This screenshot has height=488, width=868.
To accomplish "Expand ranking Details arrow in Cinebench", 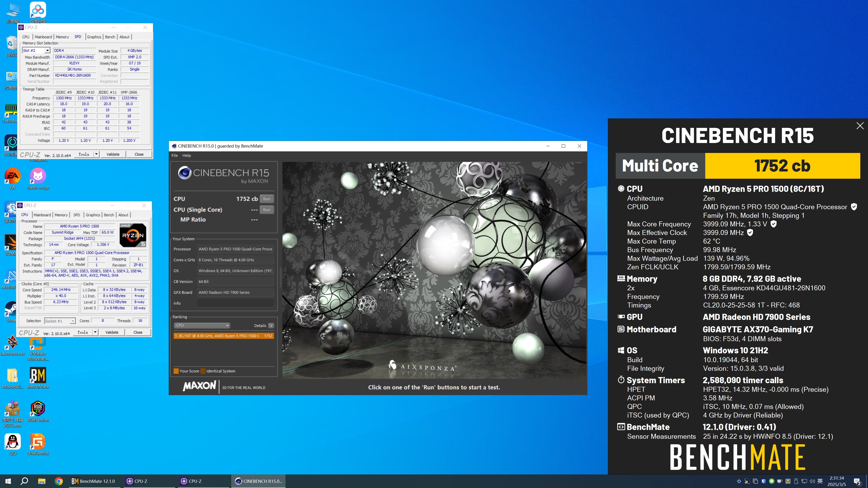I will coord(271,326).
